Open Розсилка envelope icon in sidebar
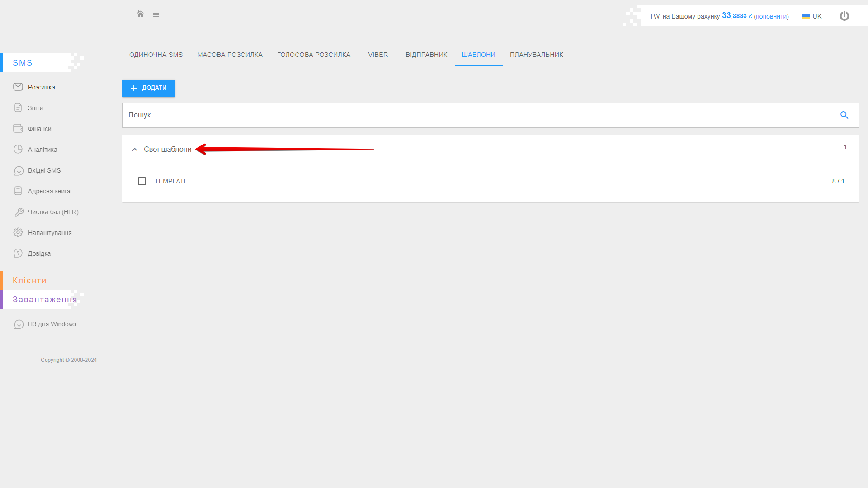The image size is (868, 488). 18,87
